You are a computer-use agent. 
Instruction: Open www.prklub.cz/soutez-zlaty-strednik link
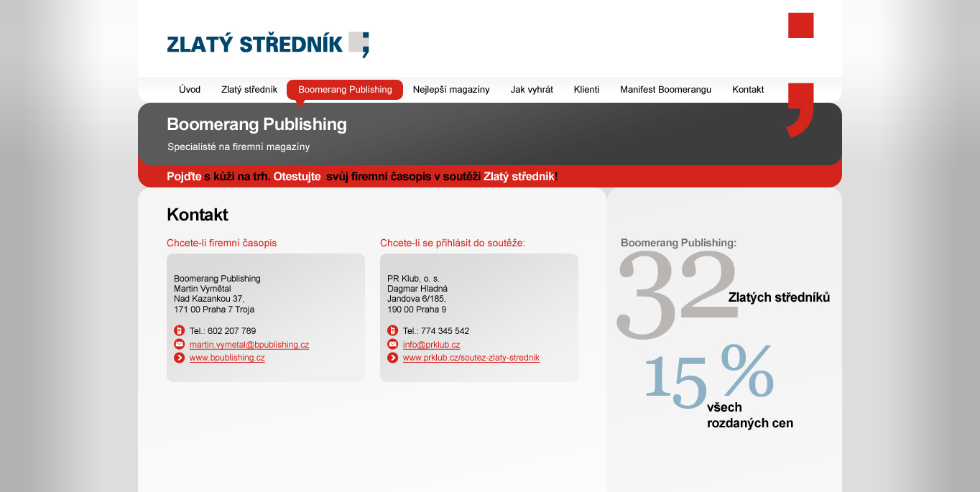[471, 358]
